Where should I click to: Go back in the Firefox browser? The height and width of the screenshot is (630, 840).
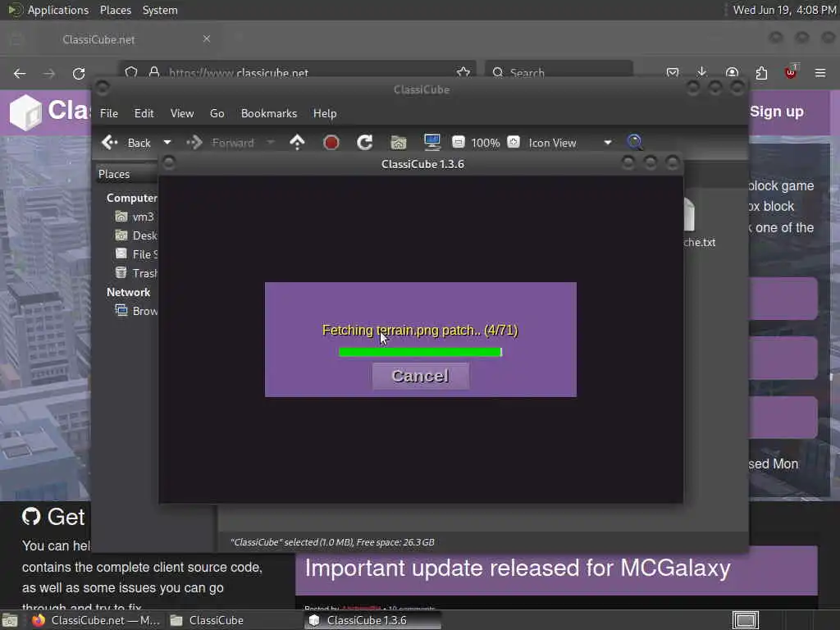(x=20, y=73)
